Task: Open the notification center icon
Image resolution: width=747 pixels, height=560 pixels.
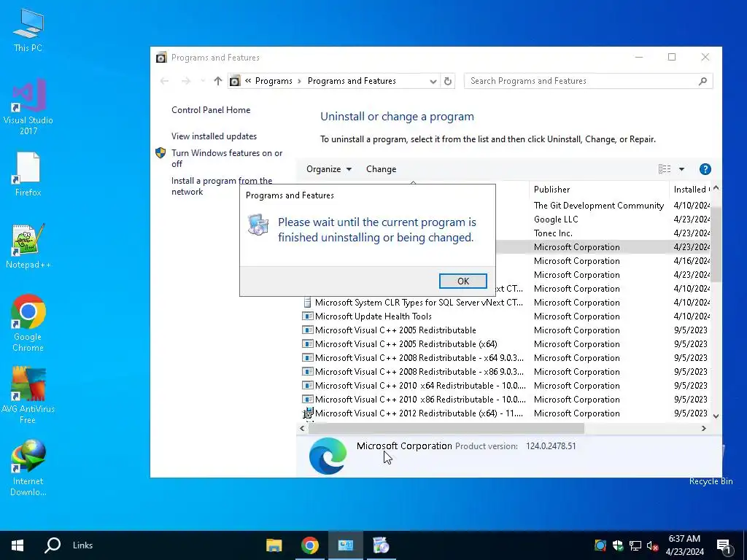Action: point(724,547)
